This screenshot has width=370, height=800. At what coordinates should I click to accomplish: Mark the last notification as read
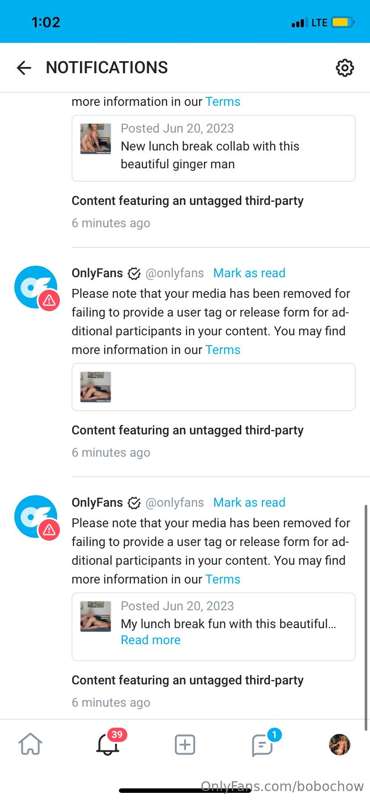click(x=249, y=503)
